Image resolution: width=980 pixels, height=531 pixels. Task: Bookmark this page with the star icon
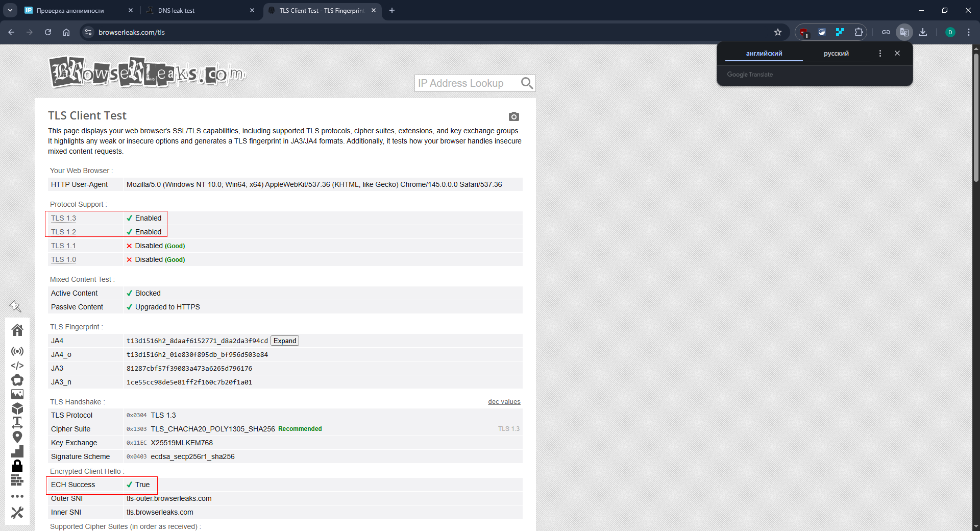777,32
